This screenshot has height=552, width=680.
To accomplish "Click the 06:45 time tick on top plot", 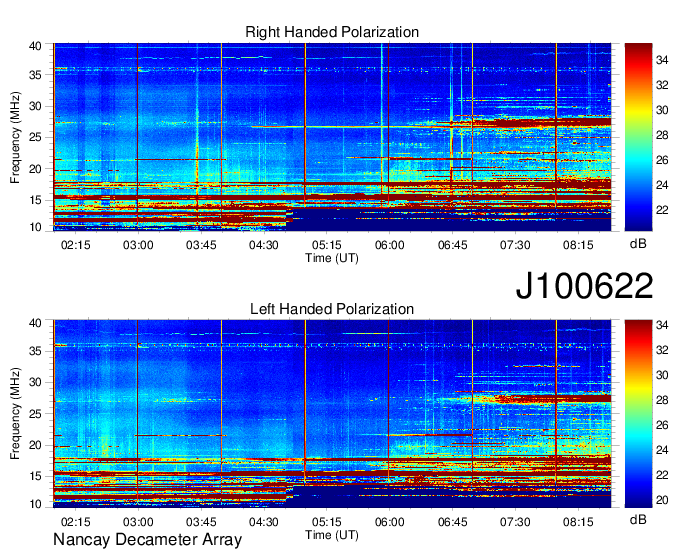I will (452, 245).
